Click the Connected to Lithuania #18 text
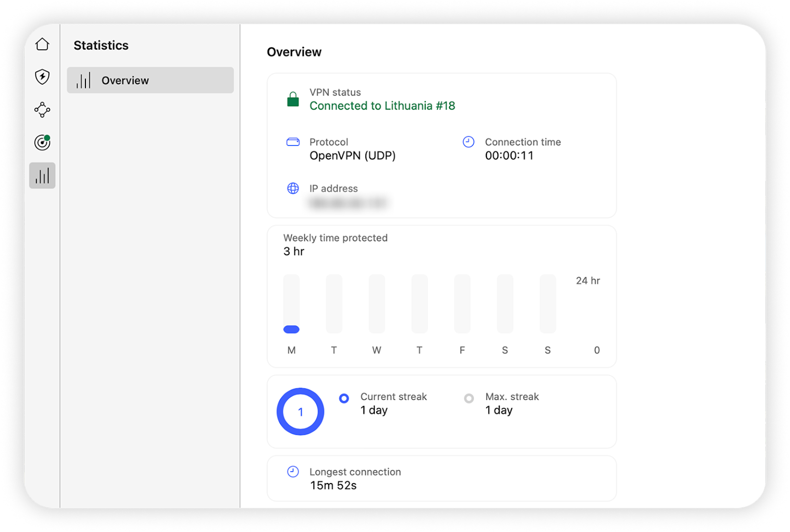The width and height of the screenshot is (790, 532). [382, 106]
